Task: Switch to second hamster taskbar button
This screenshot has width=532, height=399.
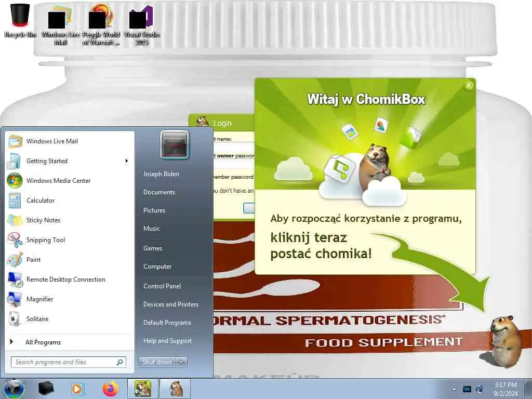Action: (x=175, y=389)
